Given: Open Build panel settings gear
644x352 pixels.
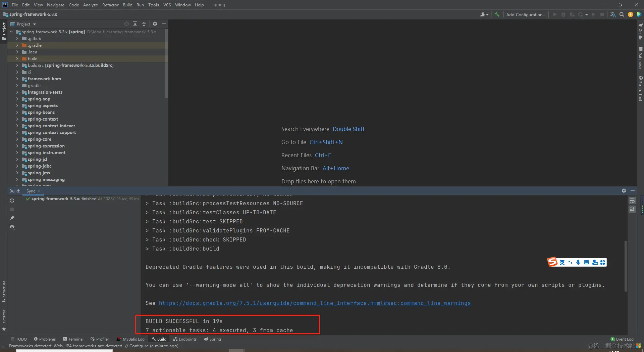Looking at the screenshot, I should [x=624, y=191].
